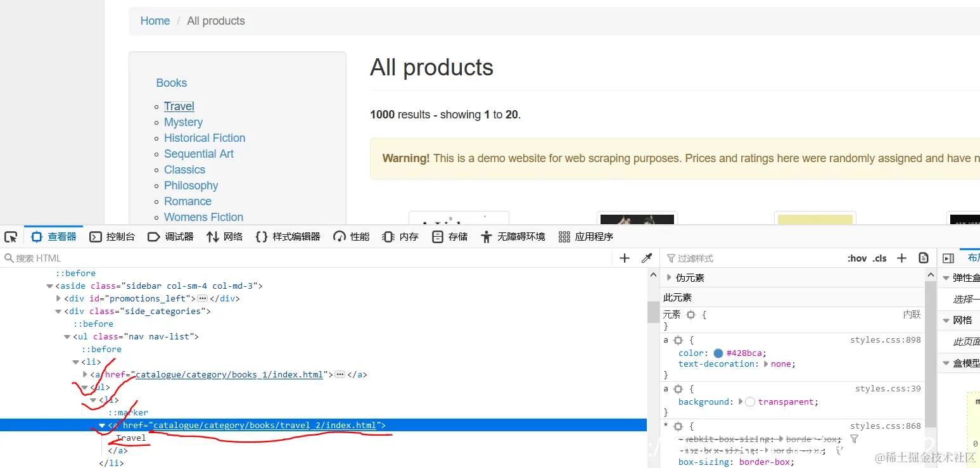The image size is (980, 468).
Task: Open the 内存 memory tab
Action: click(x=400, y=237)
